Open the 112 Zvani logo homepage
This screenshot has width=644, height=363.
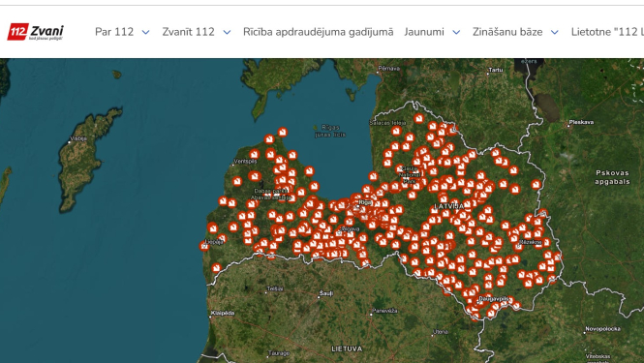(x=35, y=32)
